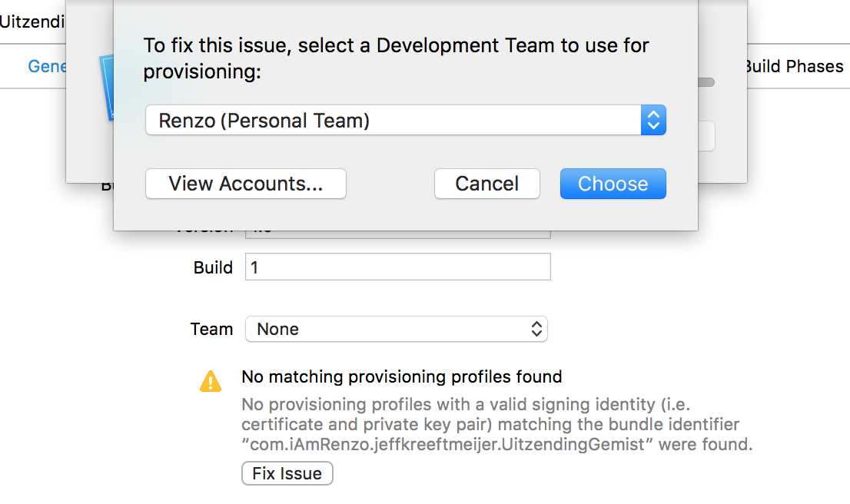
Task: Click the blue arrows on the Development Team popup
Action: [653, 121]
